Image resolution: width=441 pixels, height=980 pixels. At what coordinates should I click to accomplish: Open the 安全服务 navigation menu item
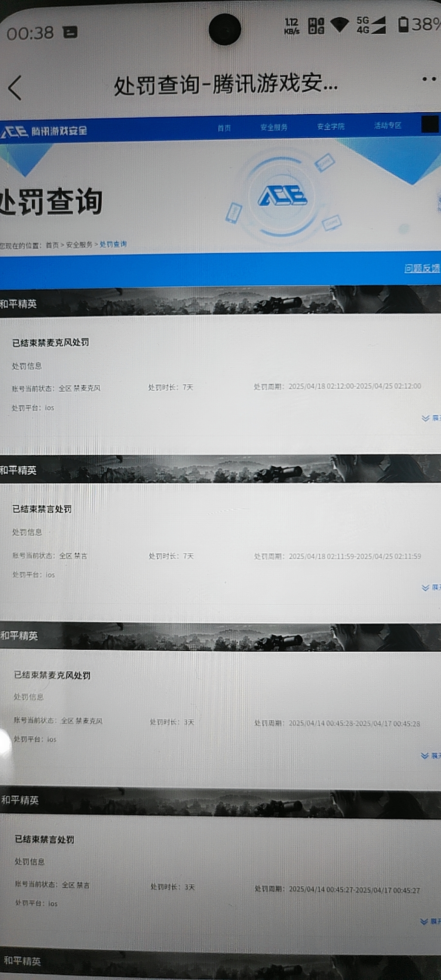click(274, 127)
